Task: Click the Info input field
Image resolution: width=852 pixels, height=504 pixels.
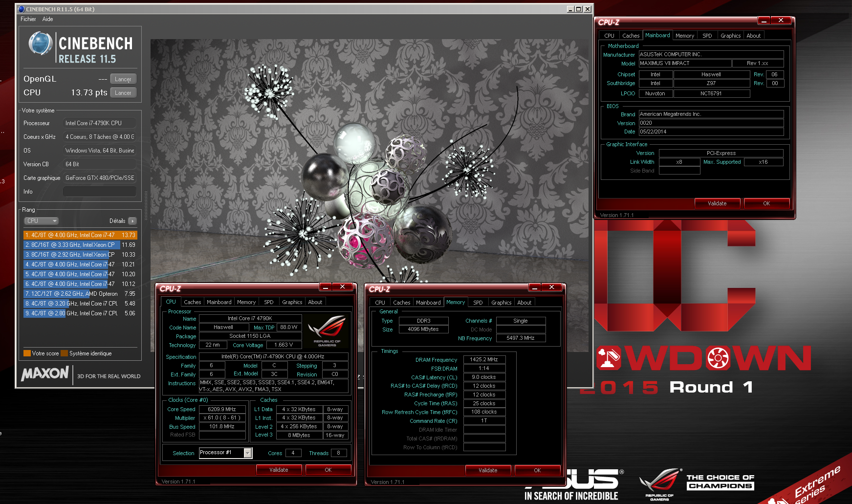Action: point(100,192)
